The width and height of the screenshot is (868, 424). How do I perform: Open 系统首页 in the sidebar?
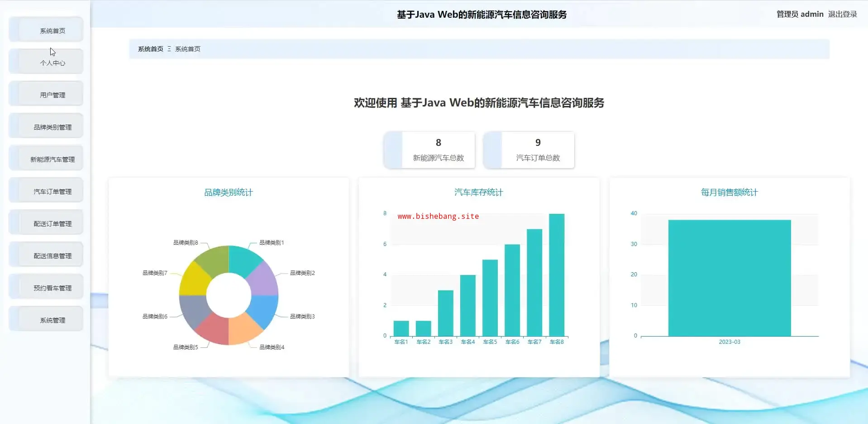(46, 30)
